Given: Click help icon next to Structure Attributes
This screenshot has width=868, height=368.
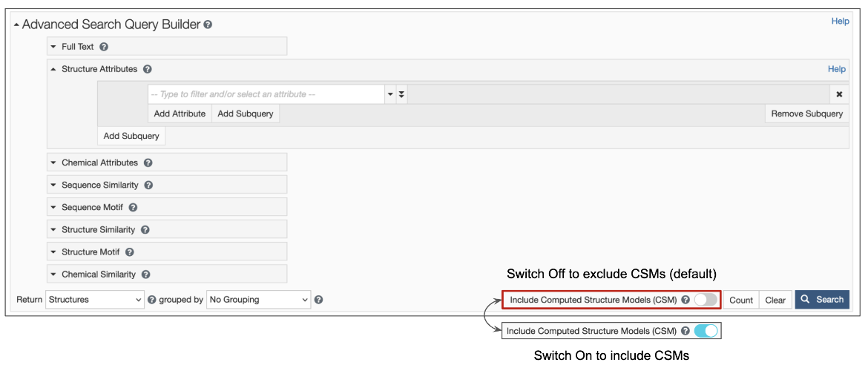Looking at the screenshot, I should tap(148, 69).
